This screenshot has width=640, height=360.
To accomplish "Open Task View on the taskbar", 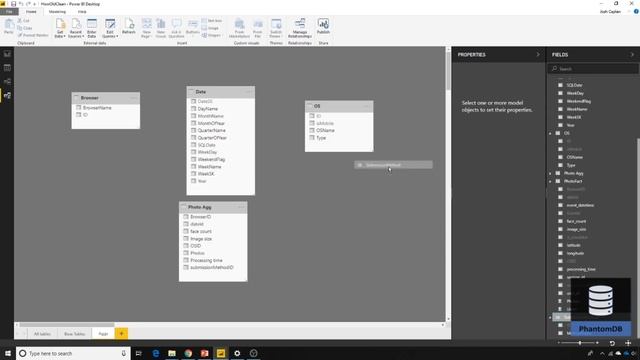I will tap(138, 353).
